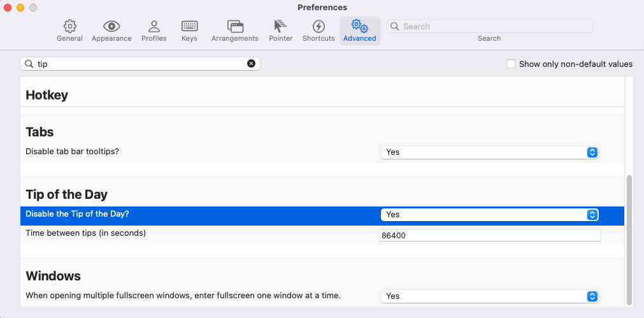
Task: Click the 'Windows' section heading
Action: (53, 276)
